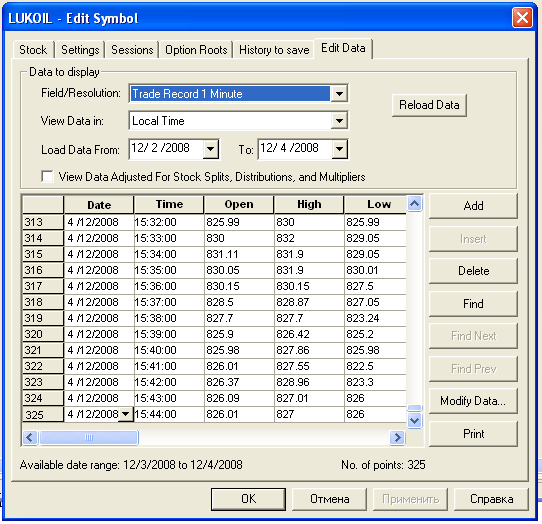This screenshot has width=542, height=524.
Task: Click Time cell 15:39:00
Action: [x=169, y=334]
